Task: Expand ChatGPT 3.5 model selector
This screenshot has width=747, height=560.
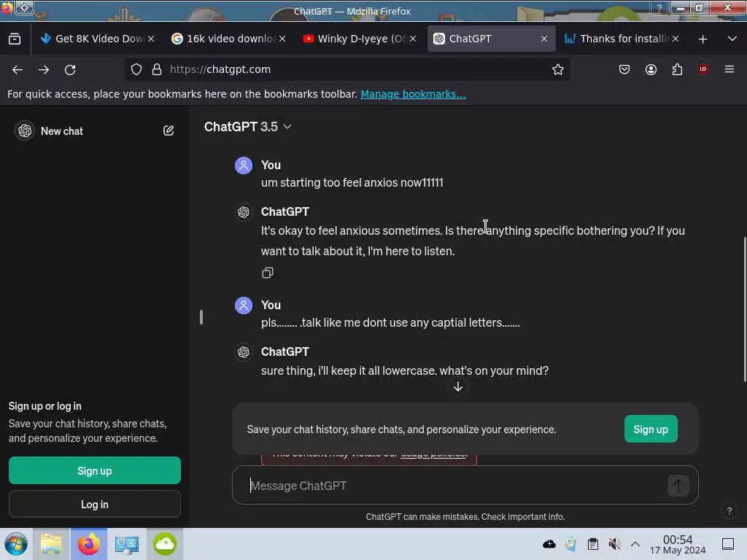Action: (247, 127)
